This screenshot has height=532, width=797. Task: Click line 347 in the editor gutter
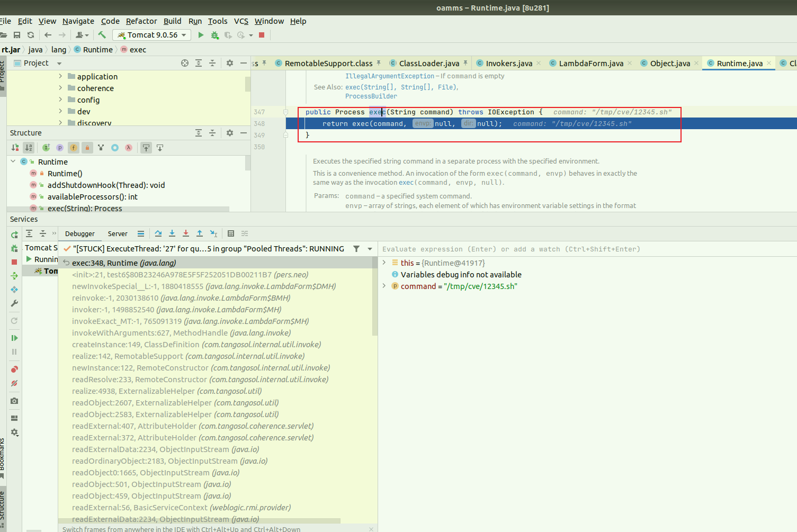[259, 112]
